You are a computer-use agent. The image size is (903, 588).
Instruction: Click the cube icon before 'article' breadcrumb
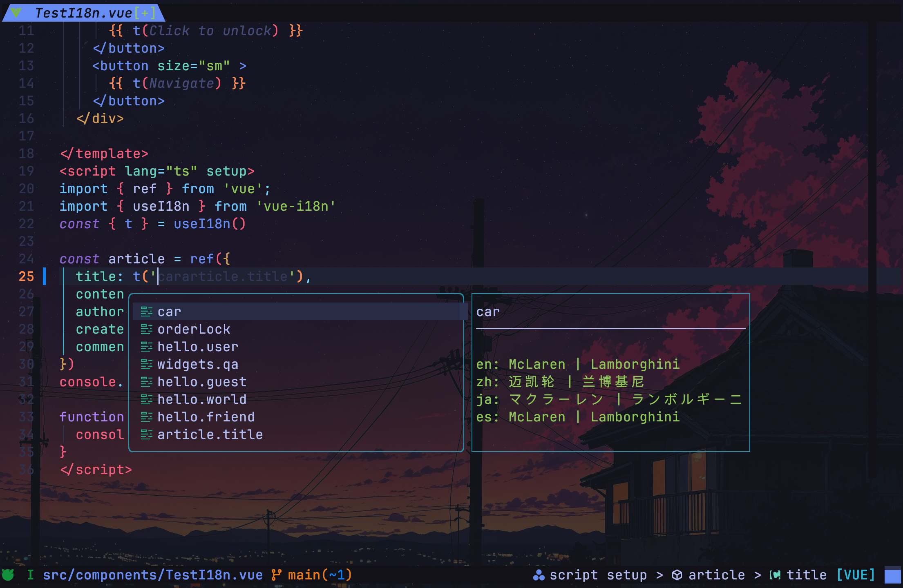[x=677, y=575]
